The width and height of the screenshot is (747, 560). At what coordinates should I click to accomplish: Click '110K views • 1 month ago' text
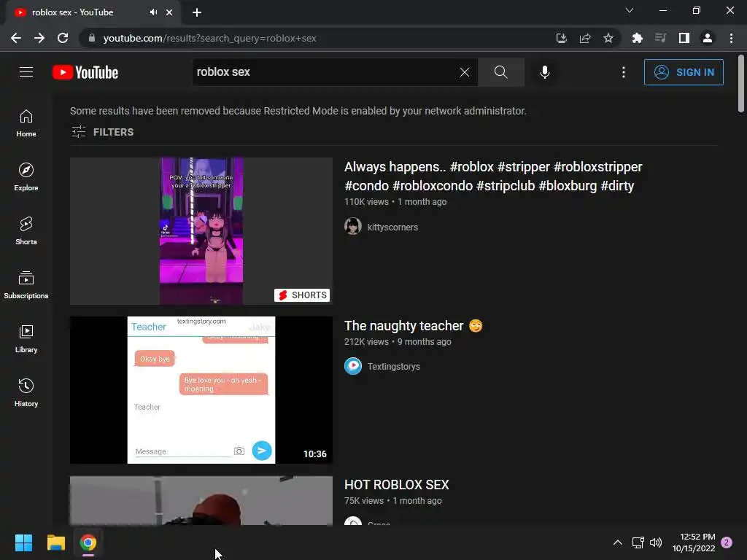pos(395,202)
